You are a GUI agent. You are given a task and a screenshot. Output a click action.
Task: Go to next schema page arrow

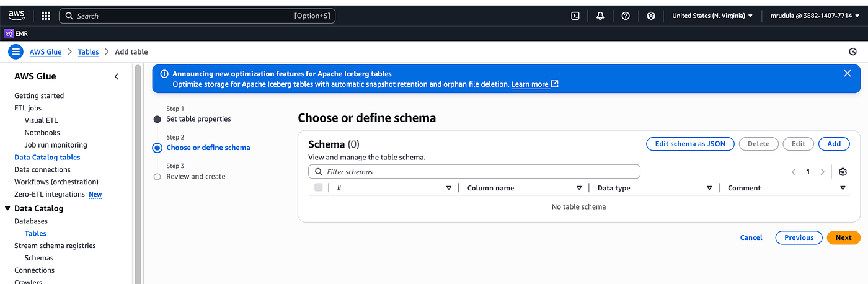click(x=823, y=172)
